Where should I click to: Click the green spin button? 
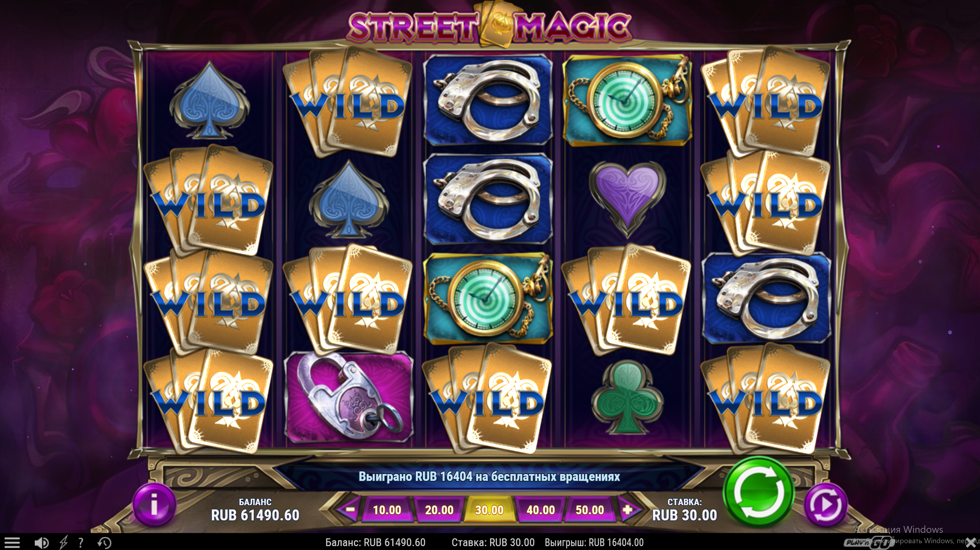coord(759,492)
